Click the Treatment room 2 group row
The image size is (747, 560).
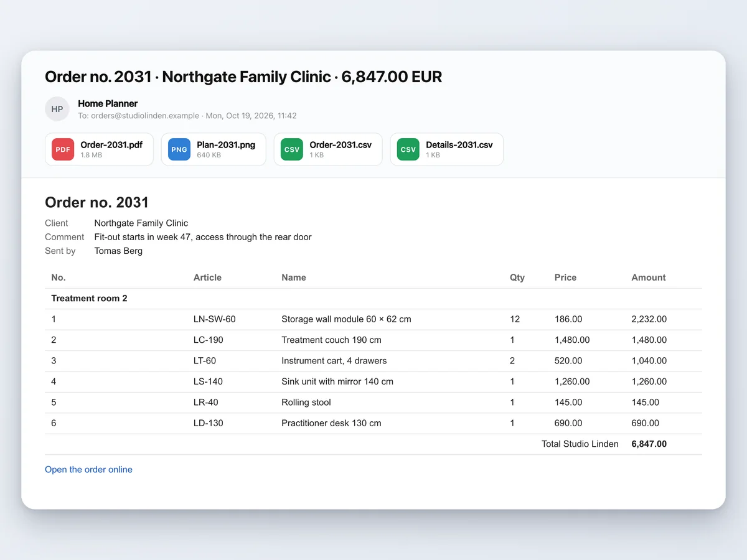click(374, 299)
